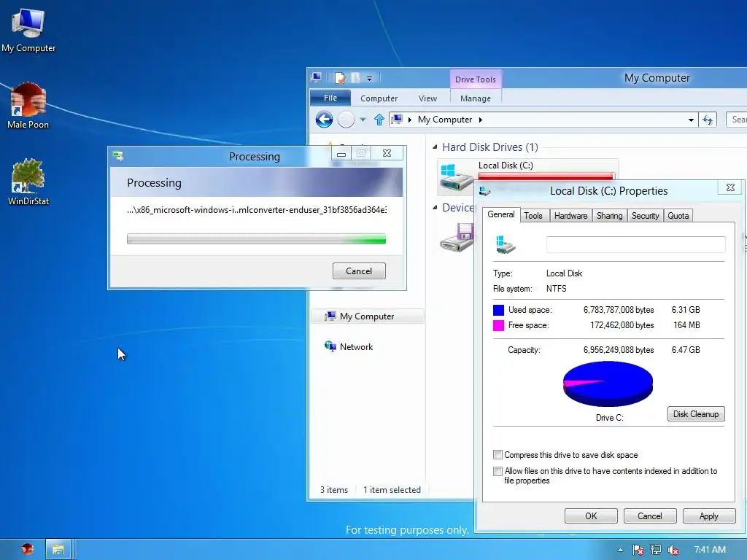Select General tab in Properties
This screenshot has height=560, width=747.
[x=500, y=215]
